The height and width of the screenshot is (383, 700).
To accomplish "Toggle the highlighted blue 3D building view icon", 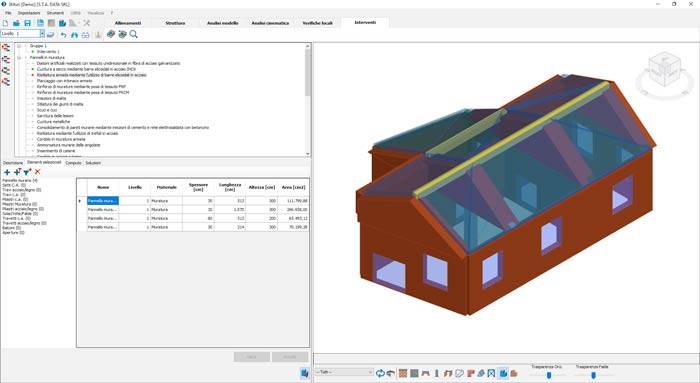I will (503, 373).
